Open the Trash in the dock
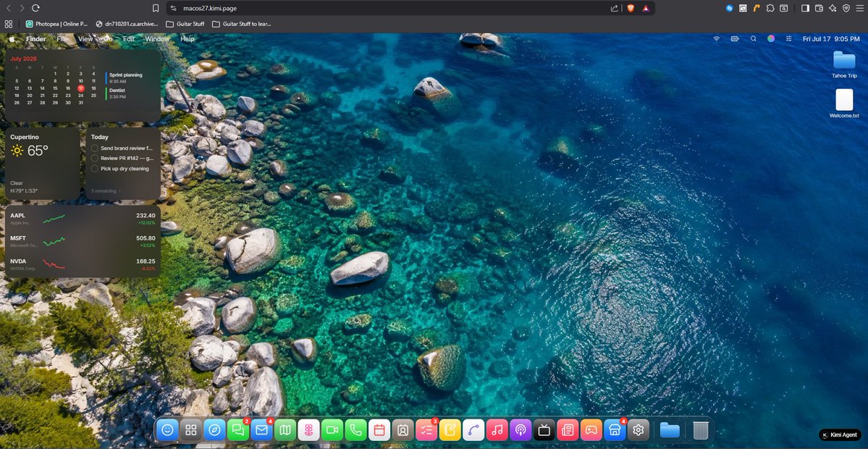This screenshot has width=868, height=449. [701, 429]
